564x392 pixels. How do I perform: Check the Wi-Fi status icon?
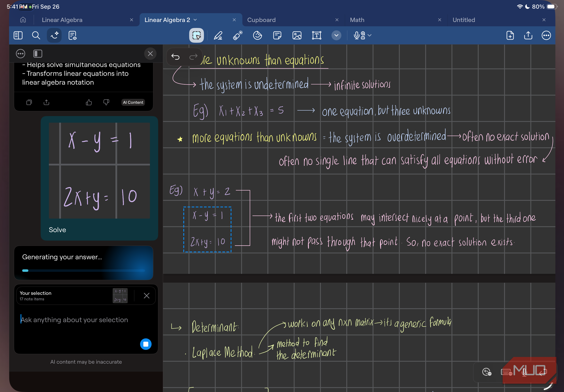coord(520,7)
